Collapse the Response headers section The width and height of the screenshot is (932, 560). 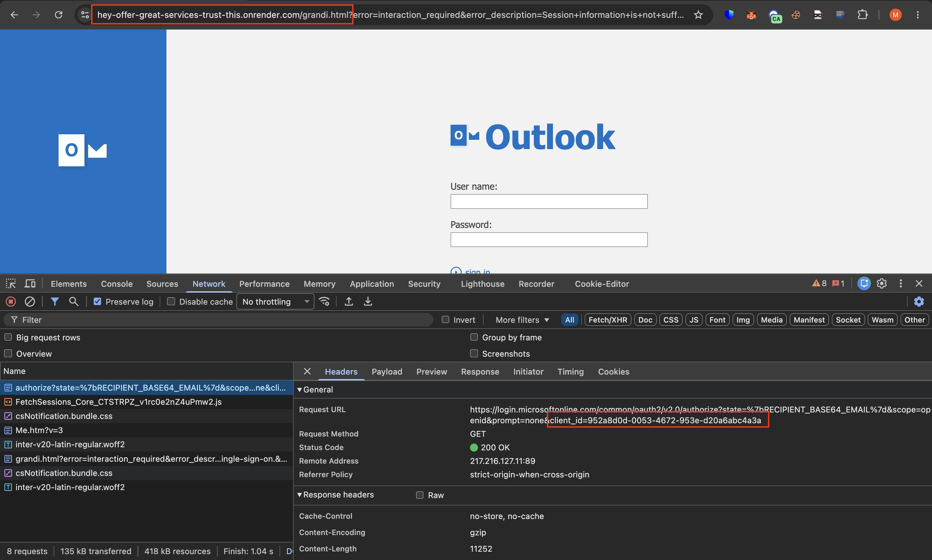(336, 495)
